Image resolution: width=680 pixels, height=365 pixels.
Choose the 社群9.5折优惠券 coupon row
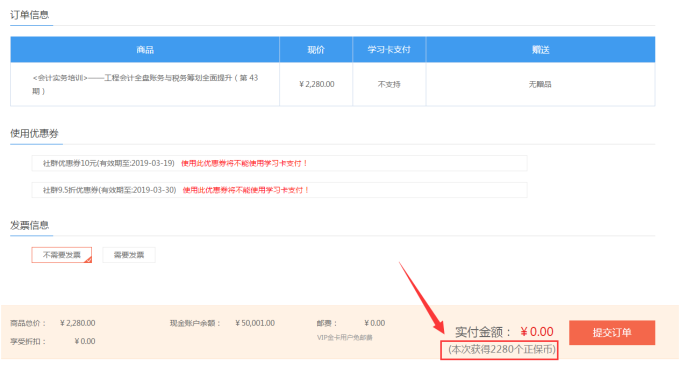tap(279, 190)
